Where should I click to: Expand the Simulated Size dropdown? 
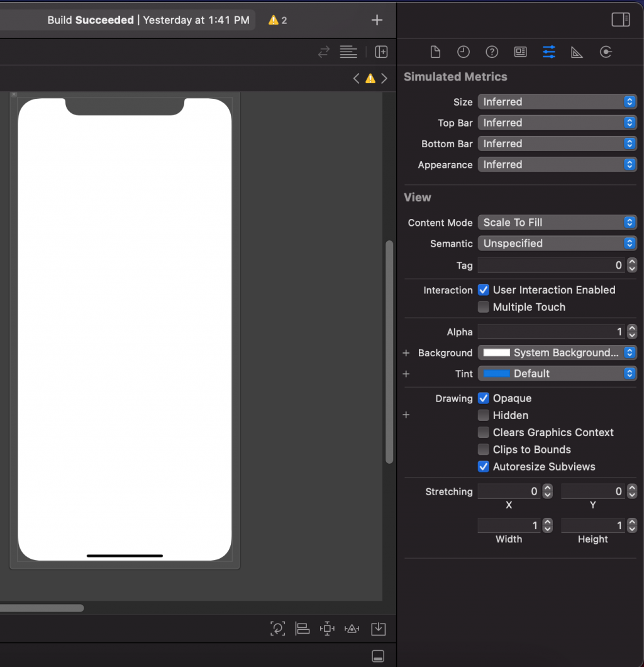click(557, 102)
